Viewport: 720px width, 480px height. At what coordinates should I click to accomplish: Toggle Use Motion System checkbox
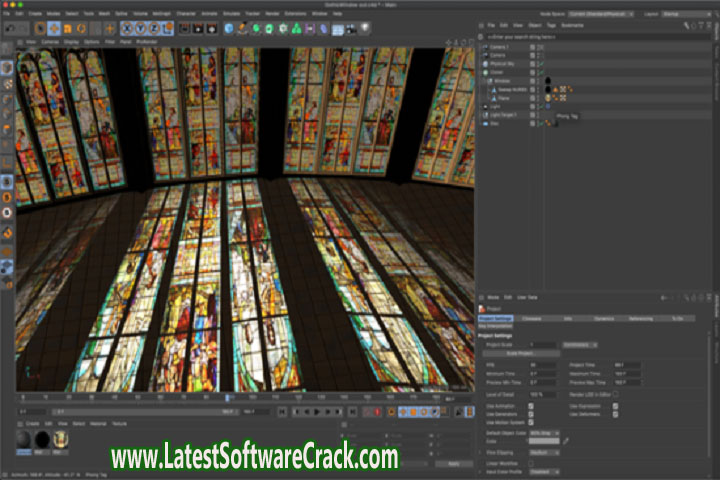coord(531,422)
